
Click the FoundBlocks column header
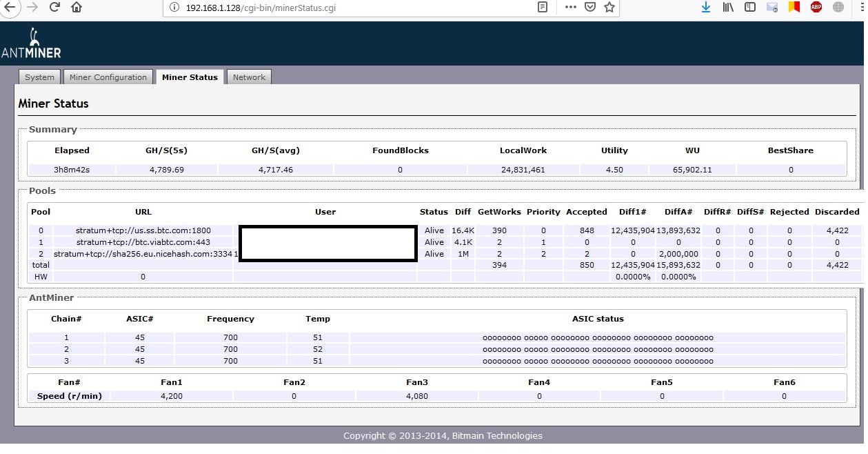(x=400, y=150)
